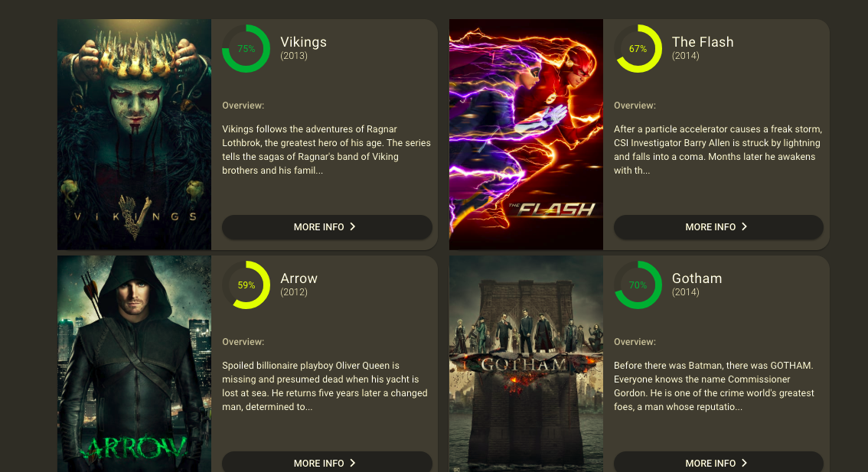Select The Flash poster image

tap(526, 135)
